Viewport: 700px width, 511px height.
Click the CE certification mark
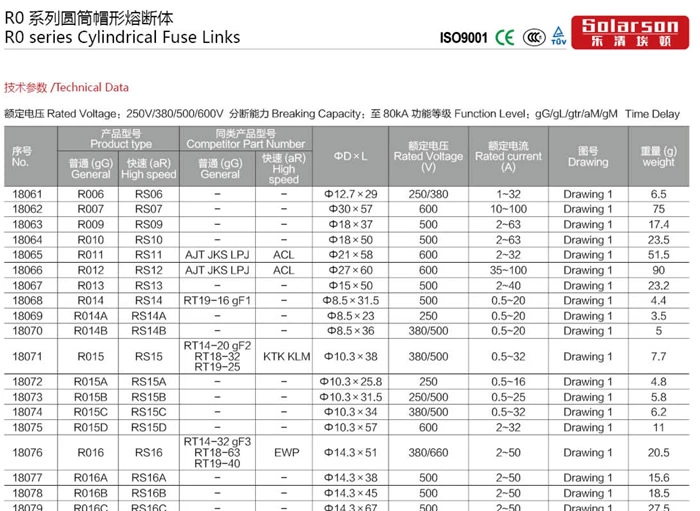pyautogui.click(x=505, y=38)
